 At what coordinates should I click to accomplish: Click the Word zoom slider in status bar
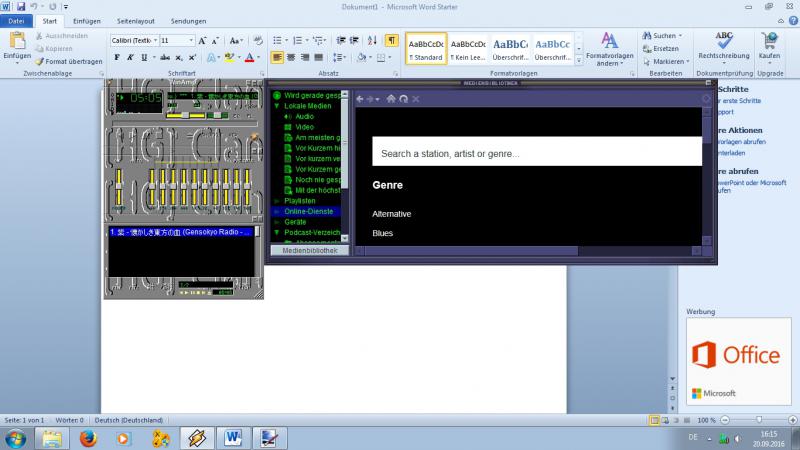tap(759, 420)
